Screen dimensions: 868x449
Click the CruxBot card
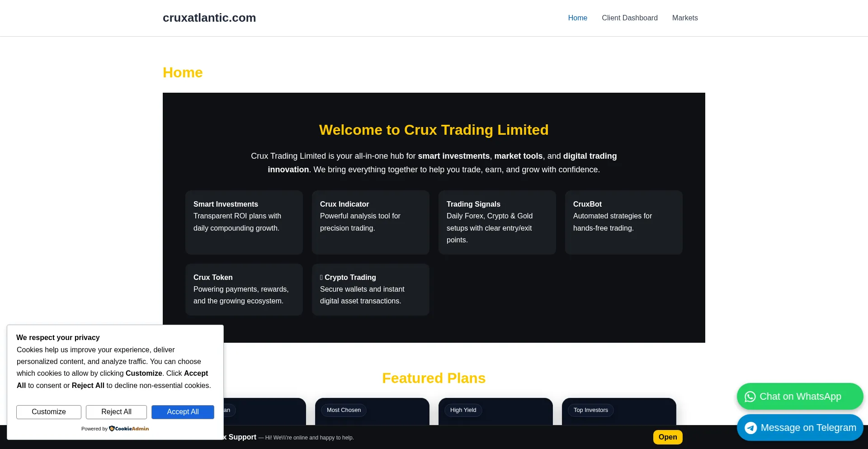click(x=623, y=222)
